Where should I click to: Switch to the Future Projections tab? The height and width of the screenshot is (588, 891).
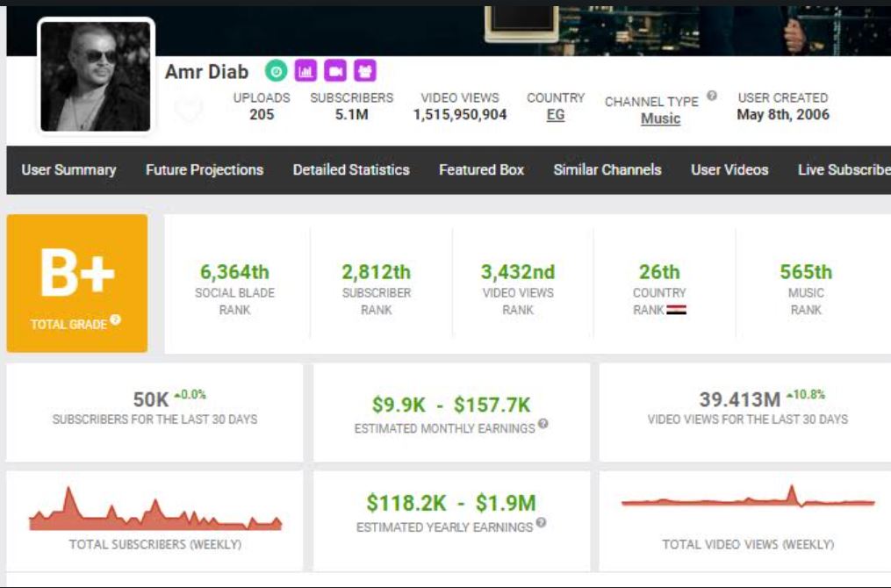tap(205, 169)
